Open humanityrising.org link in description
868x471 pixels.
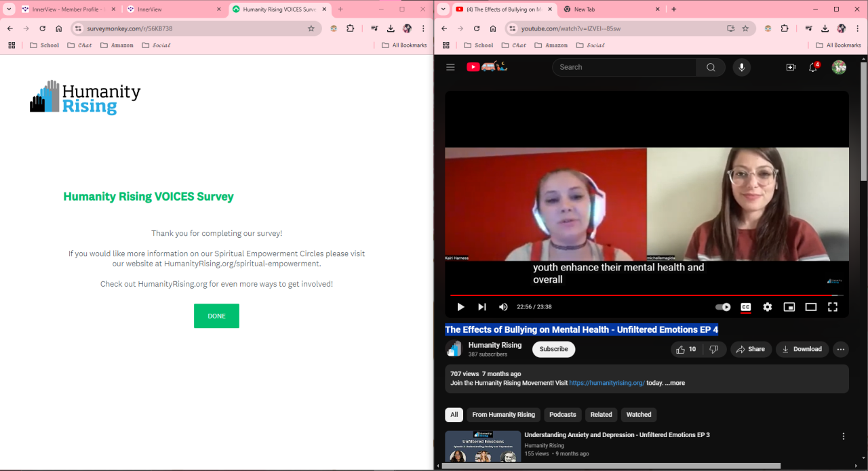click(607, 383)
